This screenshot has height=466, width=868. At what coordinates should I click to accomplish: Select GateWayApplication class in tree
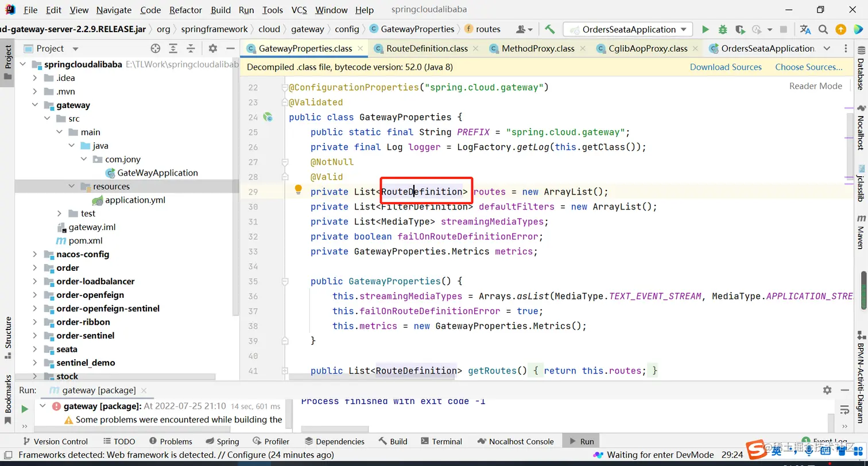(x=152, y=173)
